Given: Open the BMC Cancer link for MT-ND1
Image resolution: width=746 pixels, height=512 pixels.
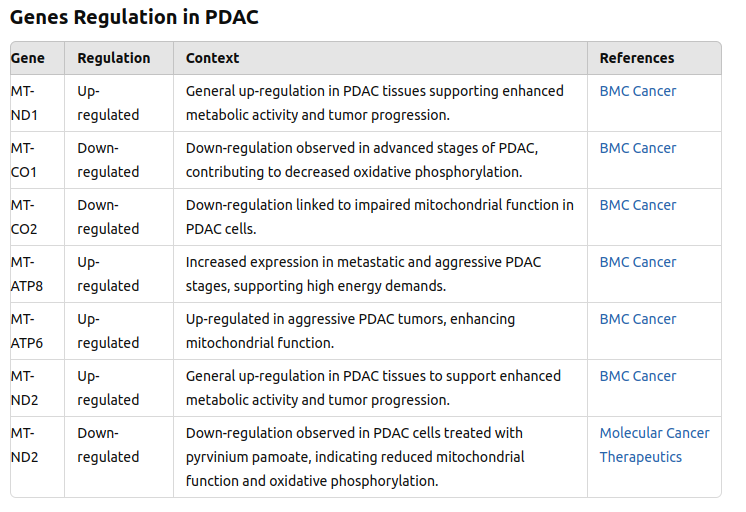Looking at the screenshot, I should point(637,91).
